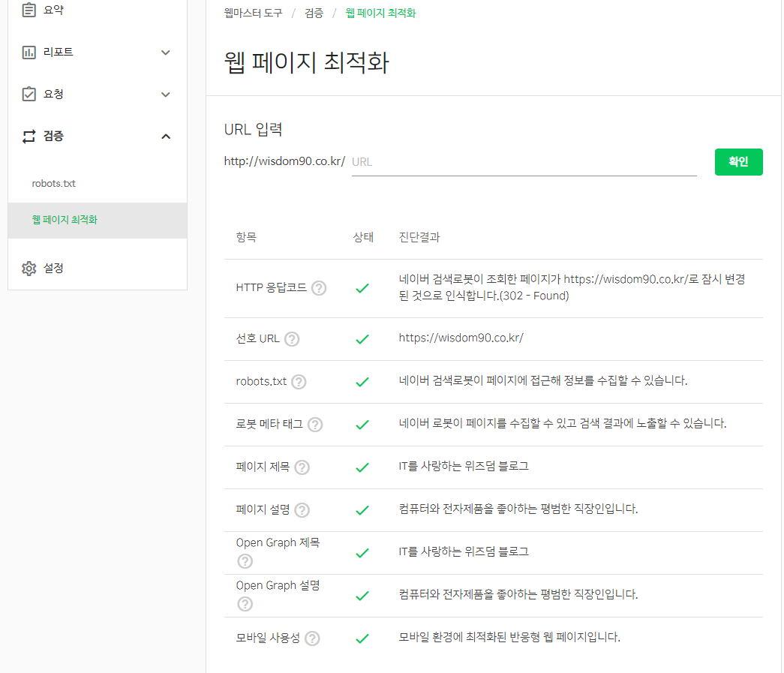Screen dimensions: 784x673
Task: Click the help icon next to HTTP 응답코드
Action: tap(318, 288)
